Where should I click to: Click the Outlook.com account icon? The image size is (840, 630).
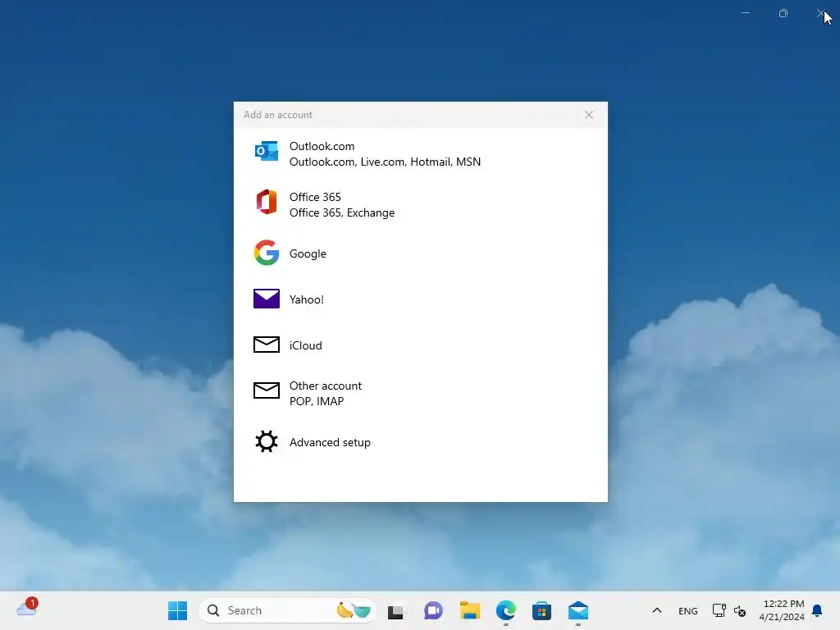tap(267, 152)
